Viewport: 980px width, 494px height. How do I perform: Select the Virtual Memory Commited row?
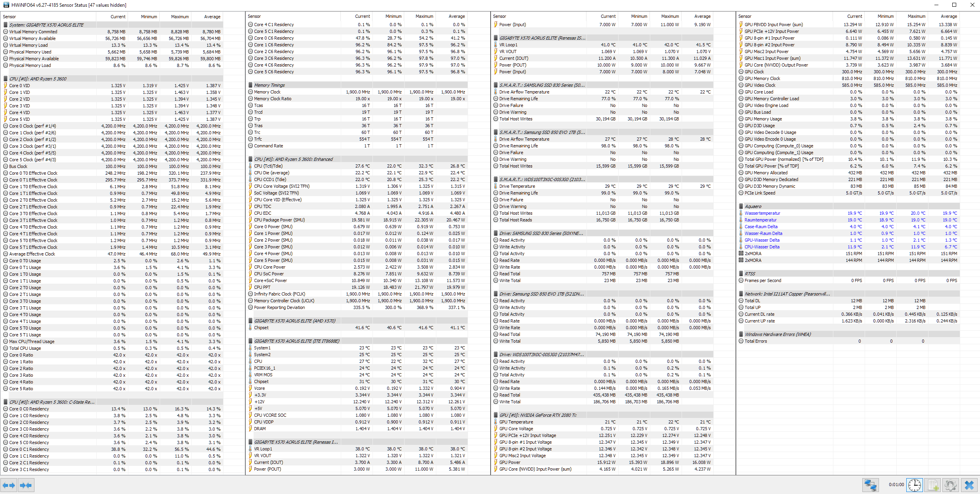pos(112,32)
